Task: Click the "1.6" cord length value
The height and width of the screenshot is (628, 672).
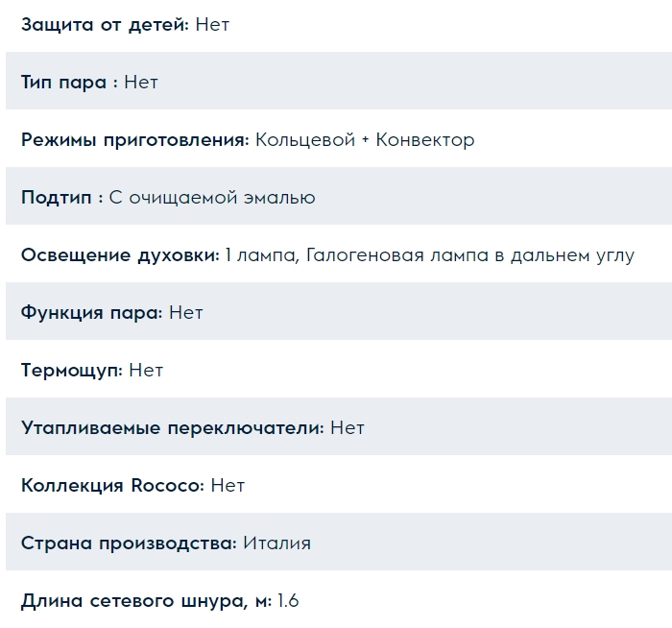Action: tap(288, 601)
